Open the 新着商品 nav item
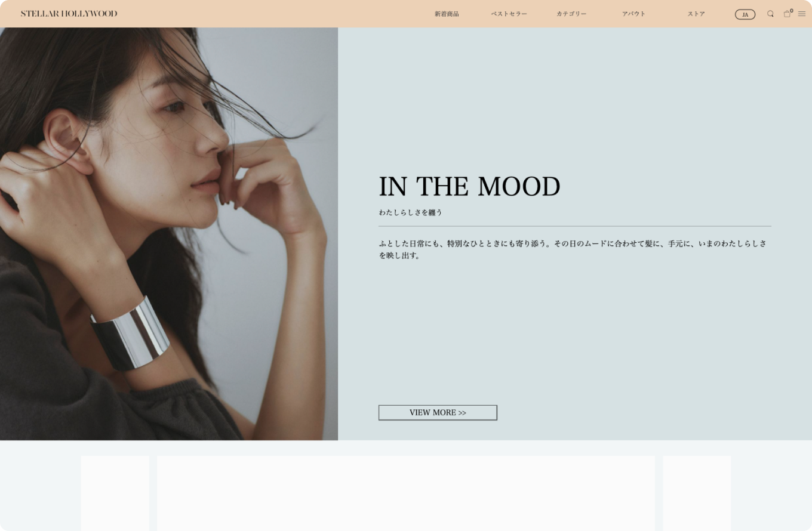The width and height of the screenshot is (812, 531). [x=447, y=14]
